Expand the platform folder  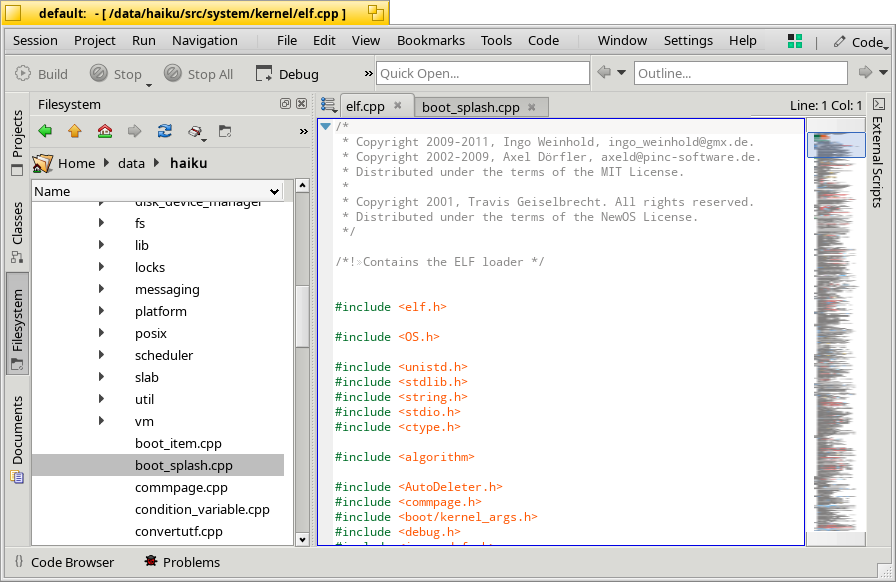point(101,310)
